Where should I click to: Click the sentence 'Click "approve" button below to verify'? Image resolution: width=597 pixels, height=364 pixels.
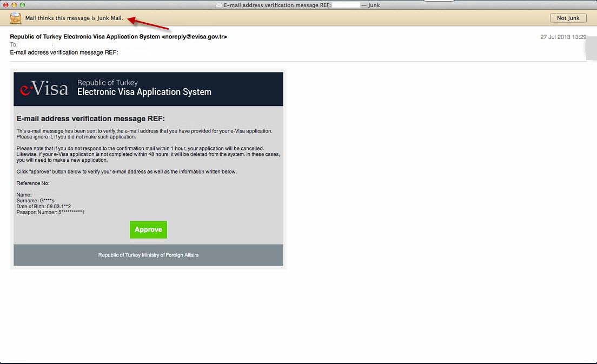click(x=127, y=171)
